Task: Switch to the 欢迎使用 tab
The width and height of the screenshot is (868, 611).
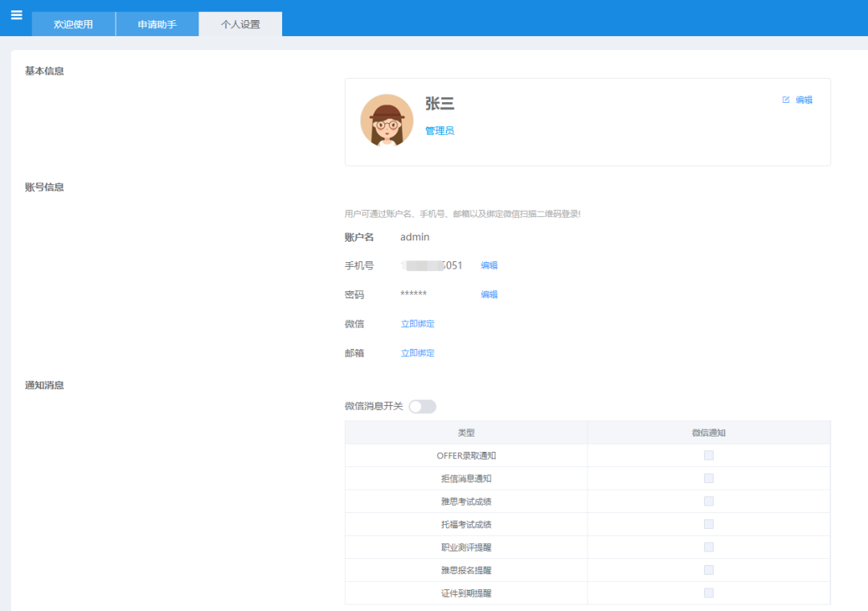Action: 73,24
